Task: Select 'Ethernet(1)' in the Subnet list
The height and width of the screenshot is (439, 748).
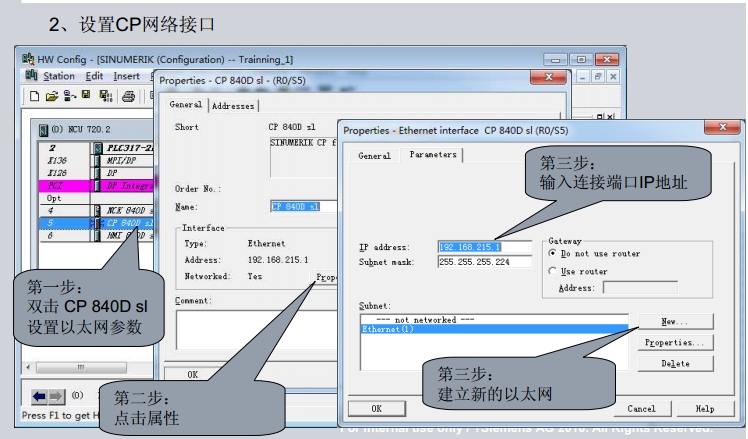Action: pos(494,329)
